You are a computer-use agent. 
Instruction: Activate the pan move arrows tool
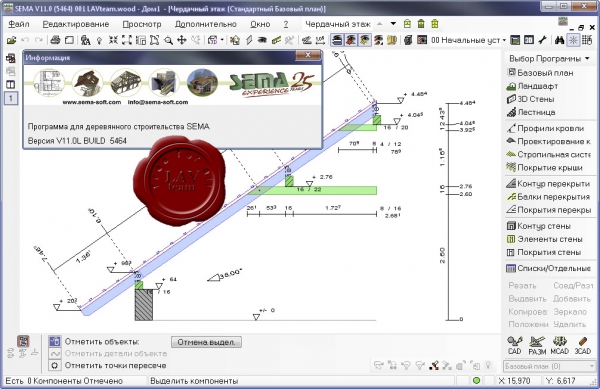(182, 40)
